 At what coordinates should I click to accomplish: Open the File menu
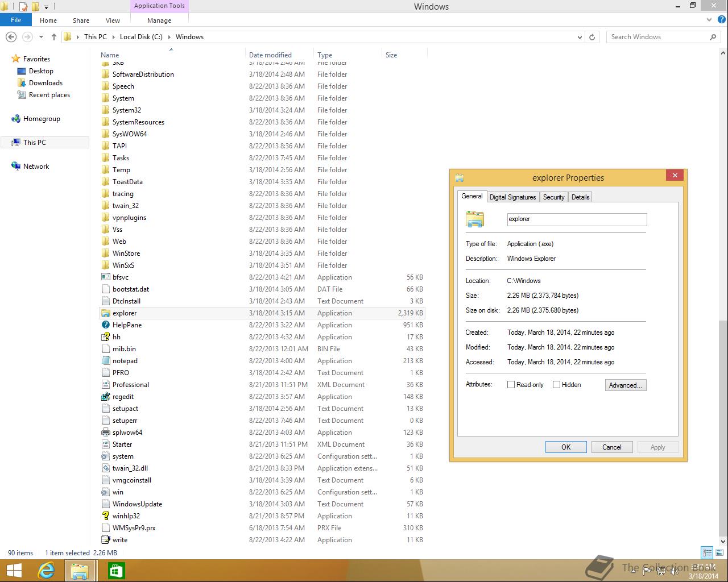click(x=16, y=20)
